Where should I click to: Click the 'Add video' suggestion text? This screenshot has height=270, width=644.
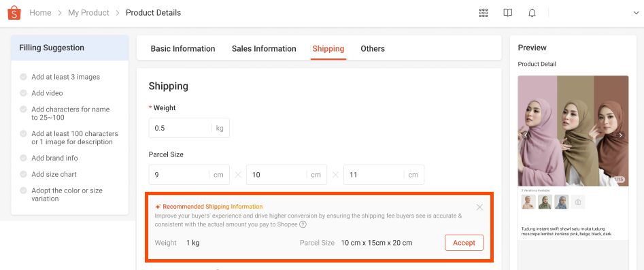[47, 93]
